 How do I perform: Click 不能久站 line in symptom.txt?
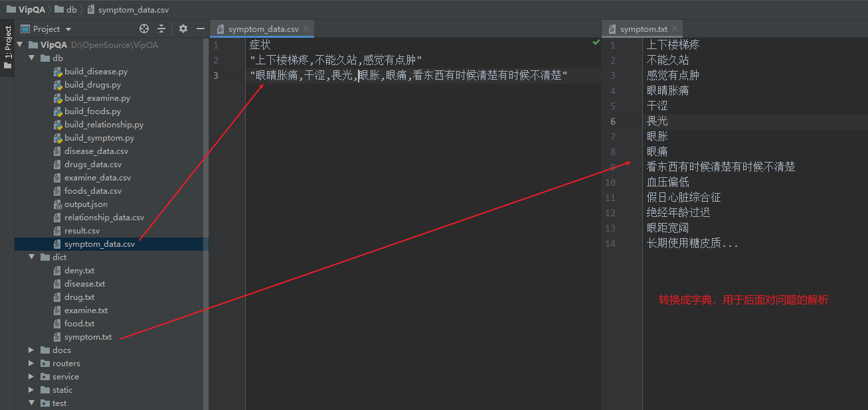[667, 60]
